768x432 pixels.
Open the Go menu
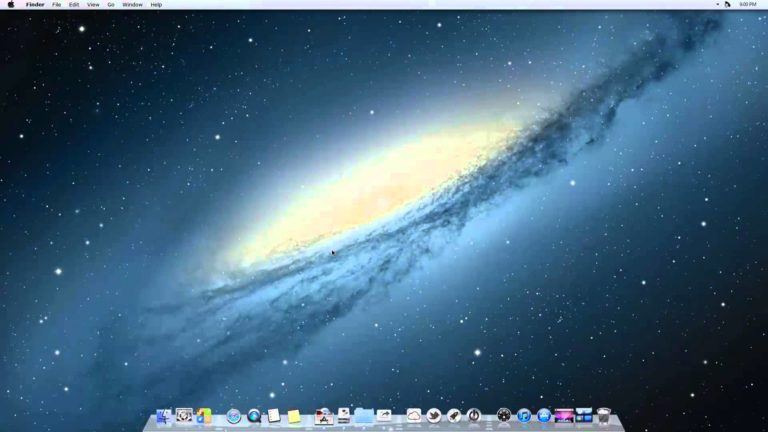click(x=111, y=4)
